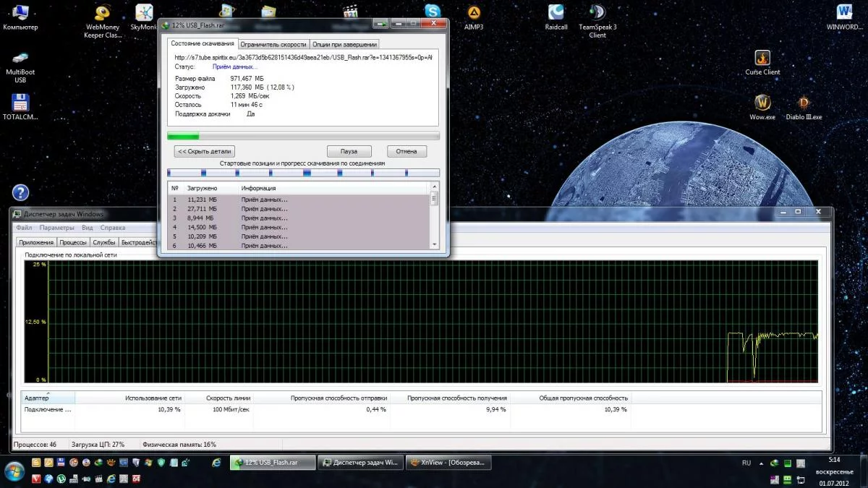Open the AIMP3 desktop icon

[x=474, y=14]
